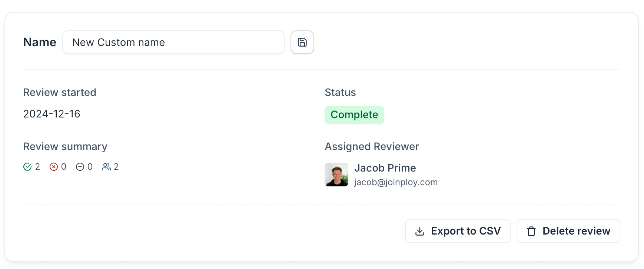The height and width of the screenshot is (269, 644).
Task: Click the skipped minus circle icon
Action: 80,167
